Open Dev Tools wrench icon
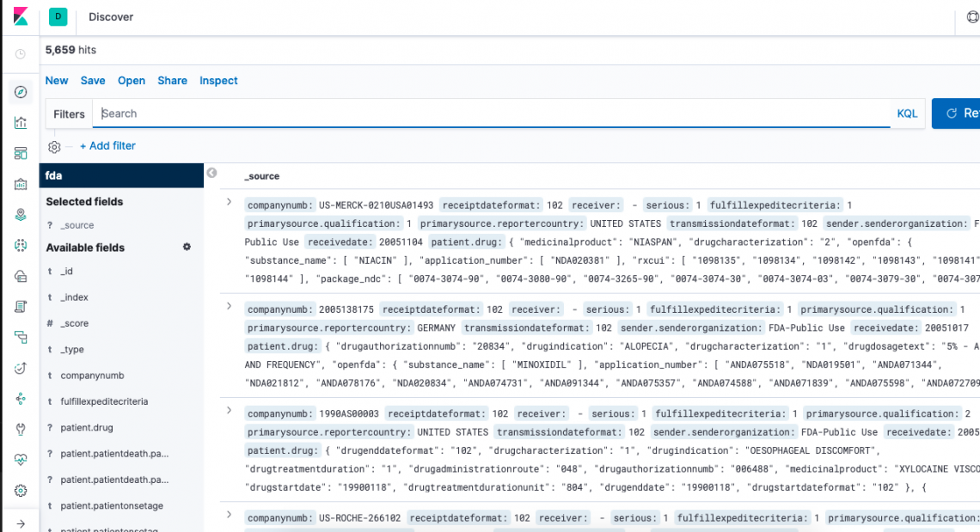The width and height of the screenshot is (980, 532). [x=21, y=430]
